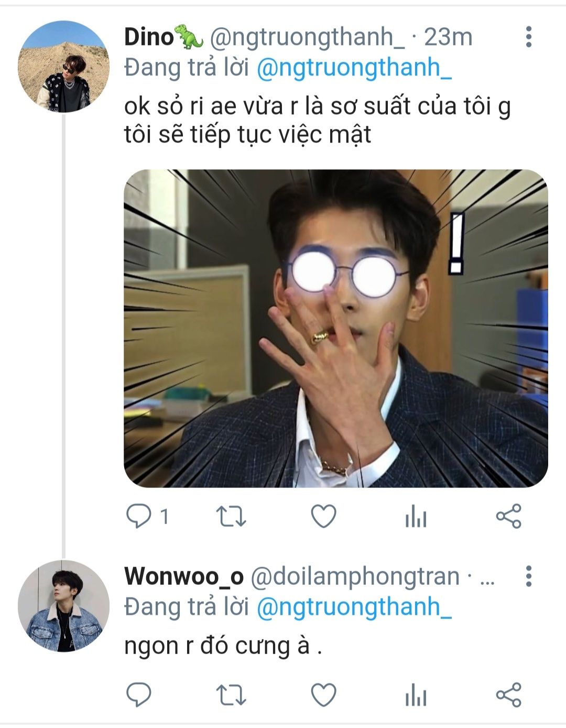
Task: Open Dino's profile picture
Action: pyautogui.click(x=63, y=67)
